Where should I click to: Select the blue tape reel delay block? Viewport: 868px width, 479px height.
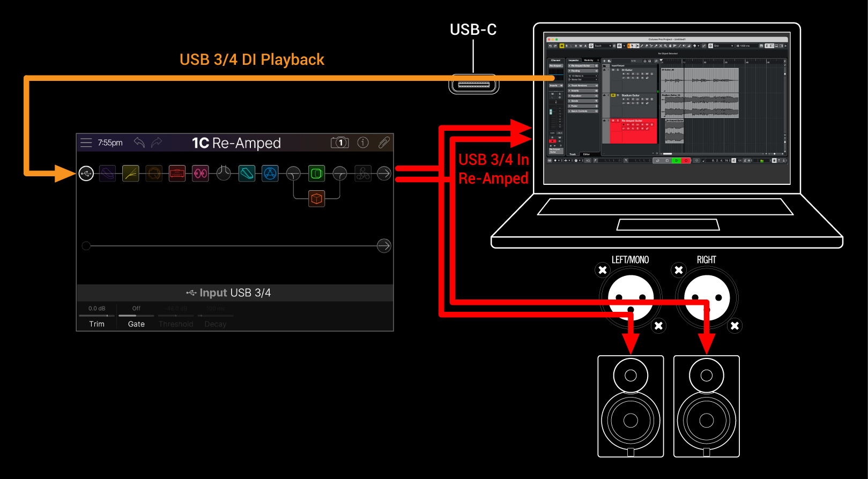pos(270,174)
